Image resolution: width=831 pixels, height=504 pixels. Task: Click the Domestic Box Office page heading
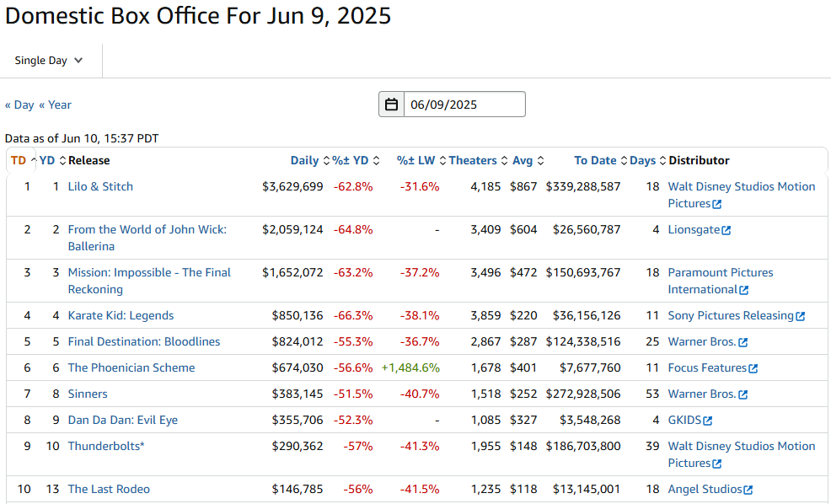198,16
